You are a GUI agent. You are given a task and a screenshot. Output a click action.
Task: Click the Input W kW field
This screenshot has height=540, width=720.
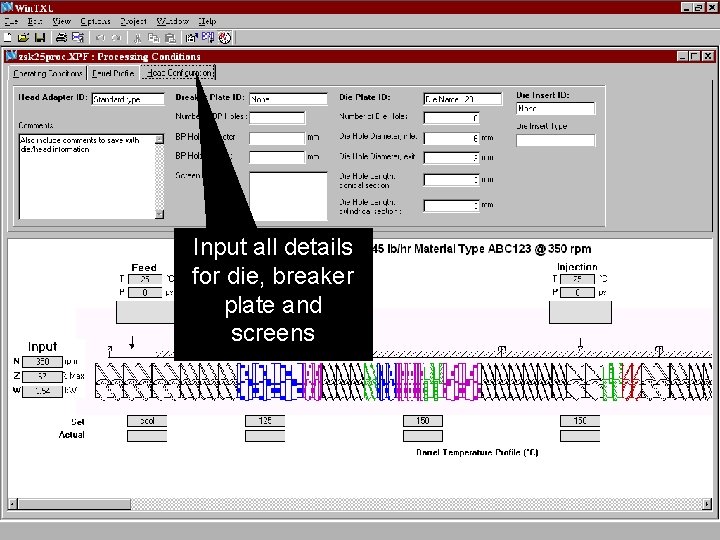pos(42,391)
